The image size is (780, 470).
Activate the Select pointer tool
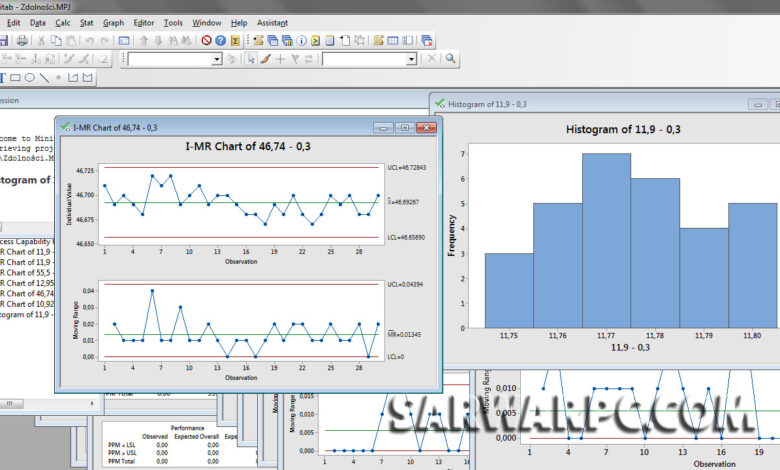click(x=251, y=59)
